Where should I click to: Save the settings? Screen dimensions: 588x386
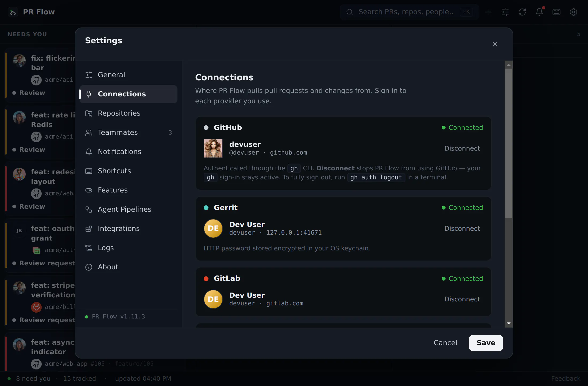click(486, 343)
